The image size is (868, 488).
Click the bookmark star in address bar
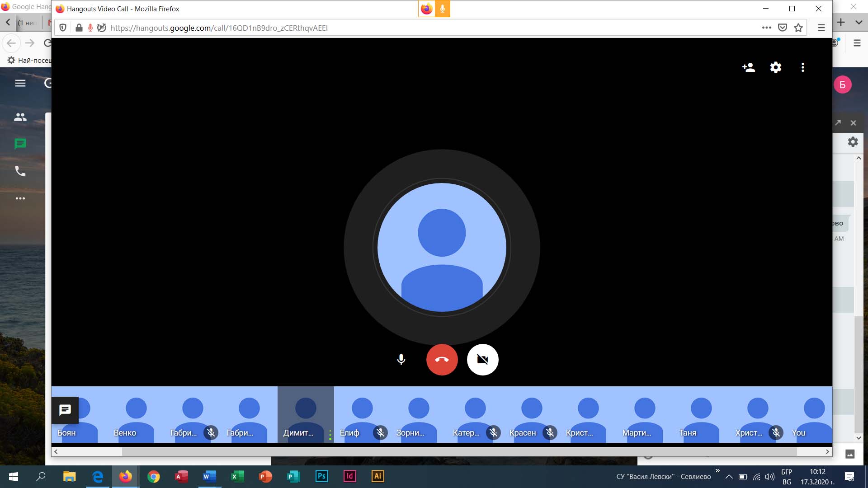point(798,28)
